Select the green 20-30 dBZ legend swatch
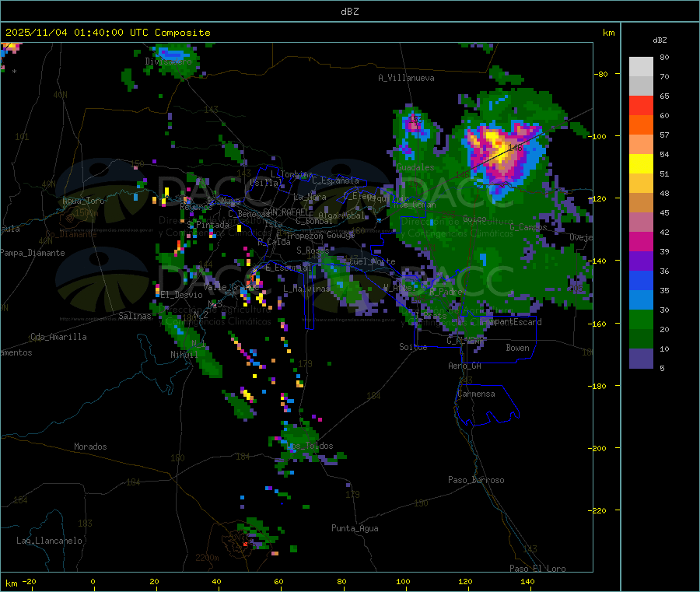The image size is (700, 592). click(x=641, y=319)
